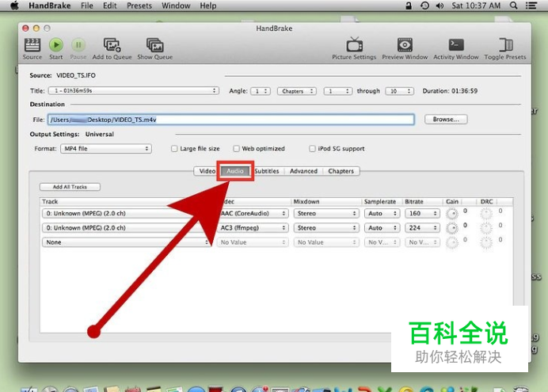The width and height of the screenshot is (548, 392).
Task: Switch to the Chapters tab
Action: [x=341, y=171]
